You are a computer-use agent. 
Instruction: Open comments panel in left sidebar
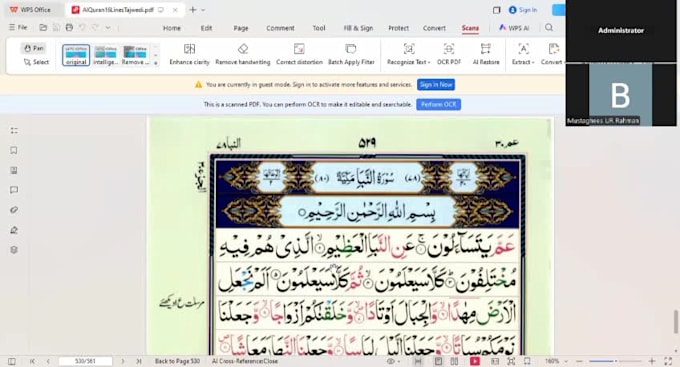[14, 190]
